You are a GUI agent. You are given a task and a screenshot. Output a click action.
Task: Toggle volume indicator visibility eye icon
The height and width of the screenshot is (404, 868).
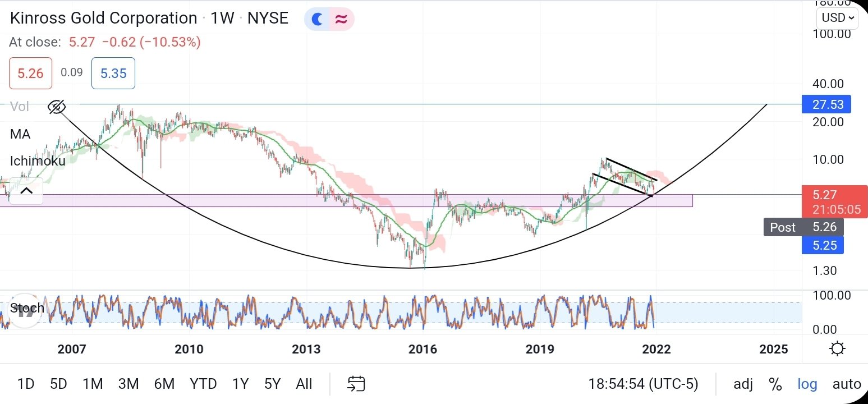point(57,107)
